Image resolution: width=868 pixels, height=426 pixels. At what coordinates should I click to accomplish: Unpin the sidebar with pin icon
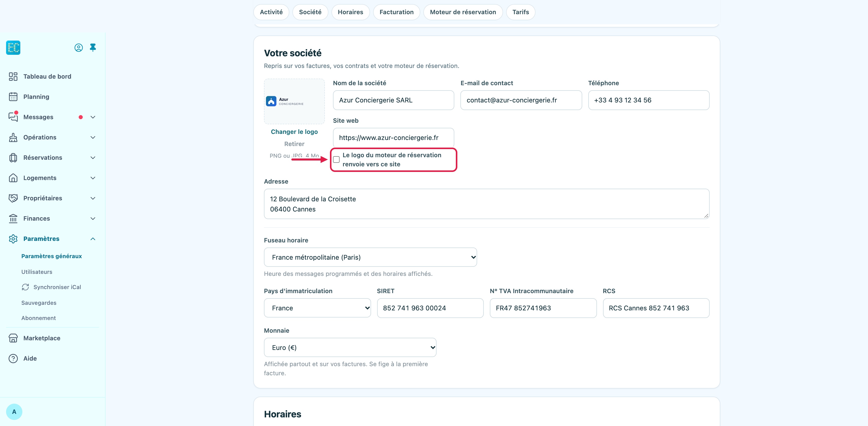(x=93, y=47)
